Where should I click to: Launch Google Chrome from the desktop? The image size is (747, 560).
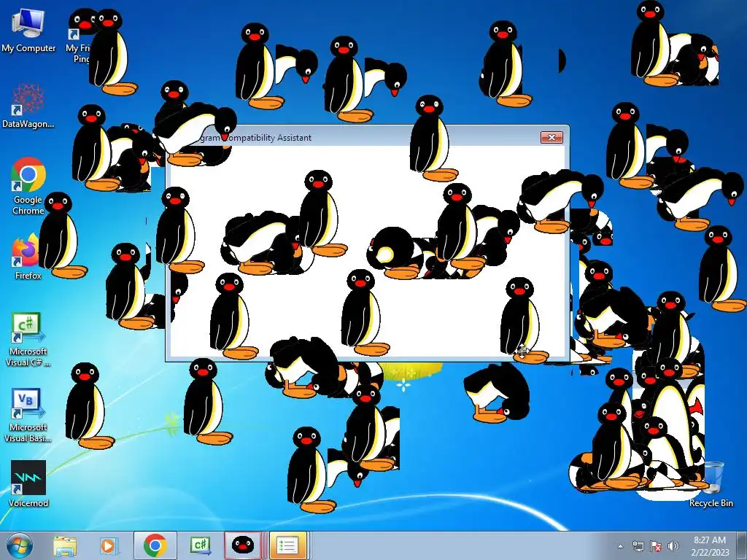click(28, 186)
